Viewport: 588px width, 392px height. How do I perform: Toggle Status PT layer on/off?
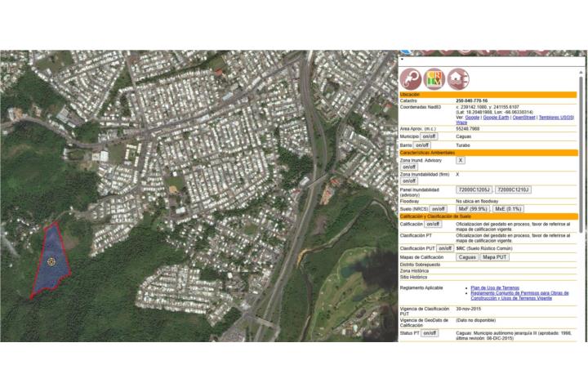pyautogui.click(x=430, y=333)
